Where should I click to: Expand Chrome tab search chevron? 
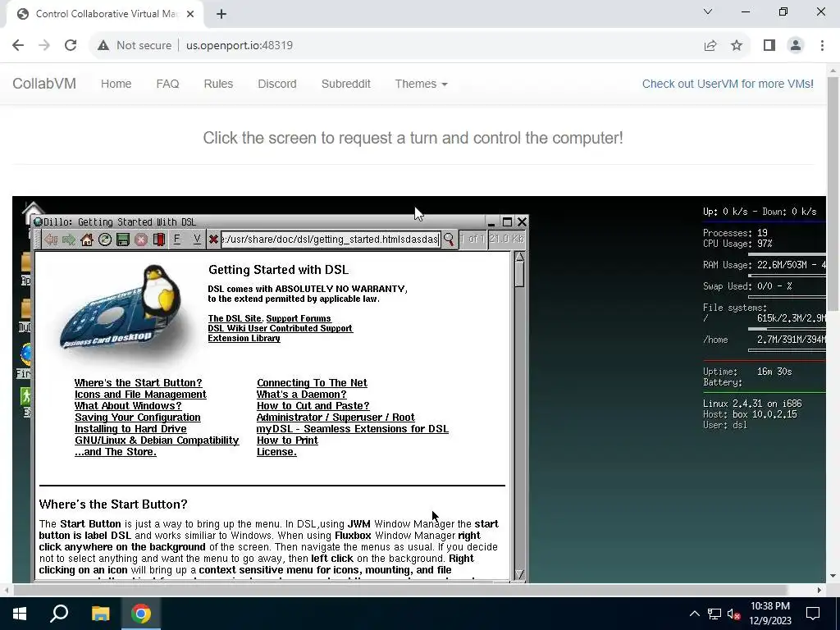point(708,11)
